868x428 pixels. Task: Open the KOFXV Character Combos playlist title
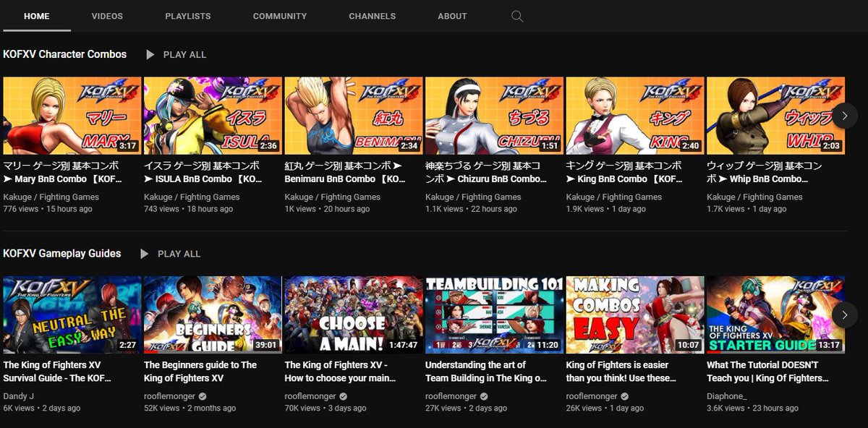65,54
